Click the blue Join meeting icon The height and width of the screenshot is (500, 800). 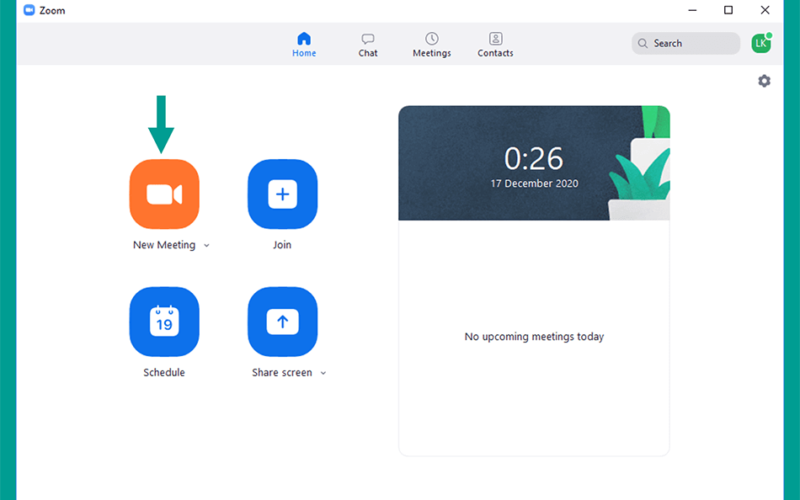pyautogui.click(x=283, y=194)
